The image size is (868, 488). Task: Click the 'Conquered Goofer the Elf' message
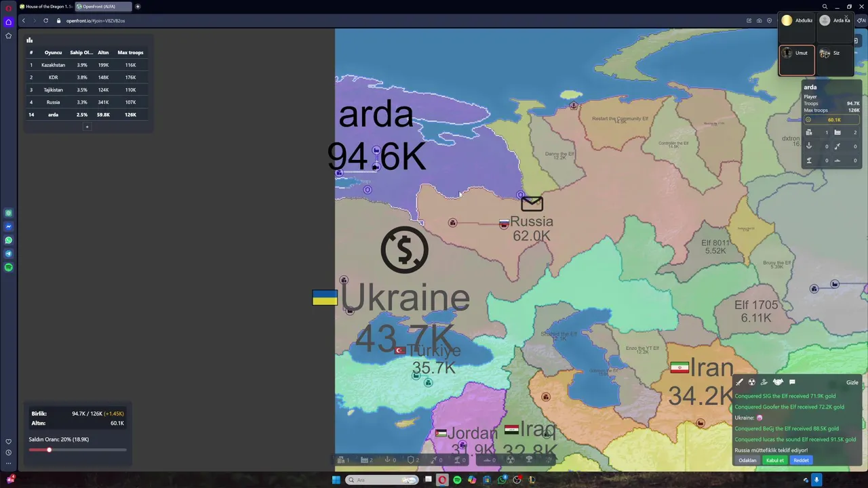(x=789, y=407)
